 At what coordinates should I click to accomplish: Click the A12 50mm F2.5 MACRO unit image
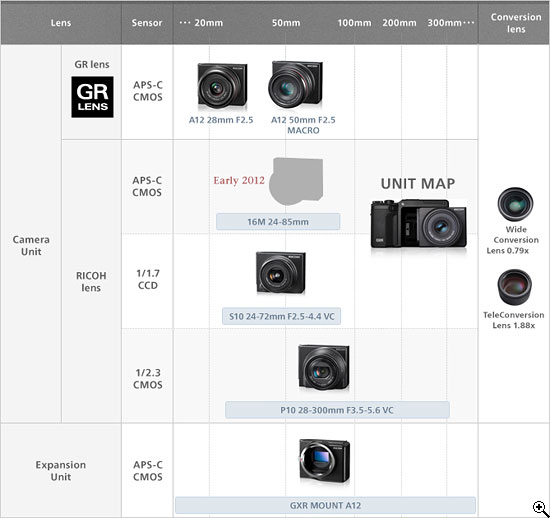295,85
